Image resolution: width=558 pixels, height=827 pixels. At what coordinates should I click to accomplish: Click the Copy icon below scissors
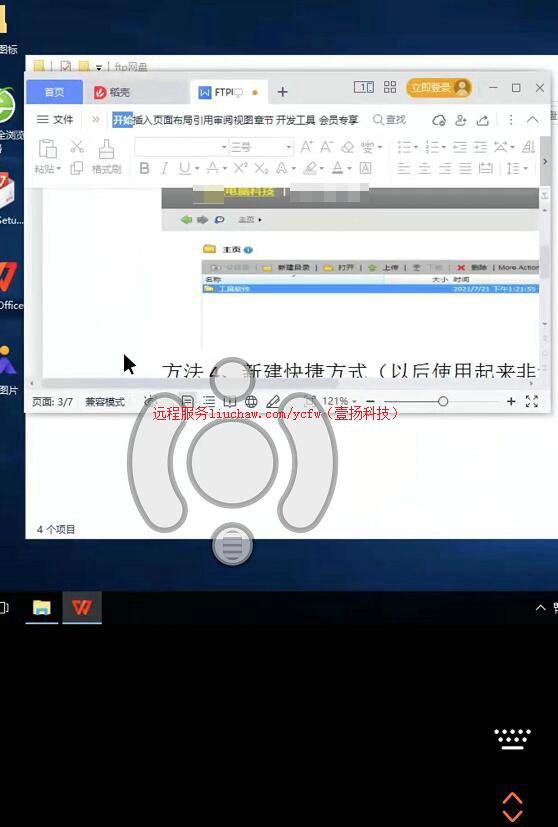pyautogui.click(x=77, y=168)
